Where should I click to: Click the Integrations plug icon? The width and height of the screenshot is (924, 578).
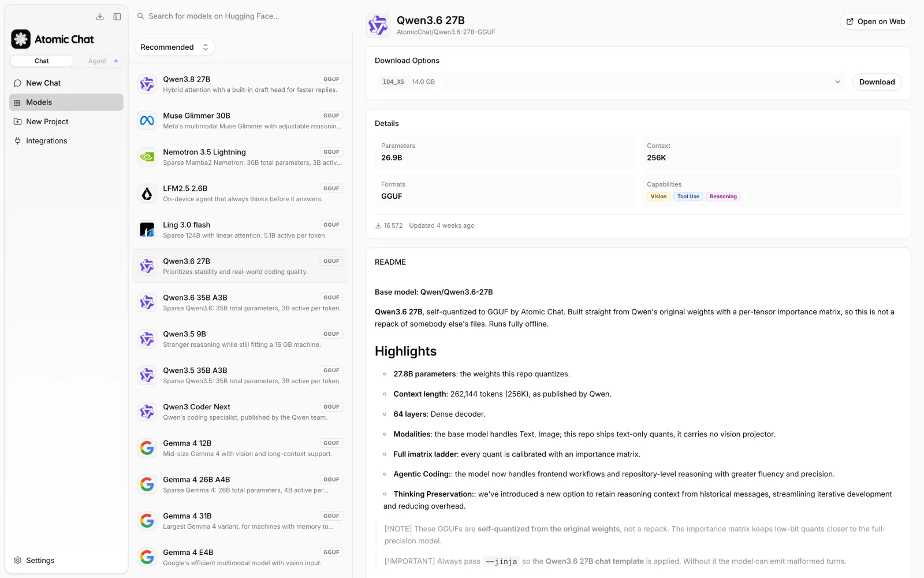coord(17,141)
